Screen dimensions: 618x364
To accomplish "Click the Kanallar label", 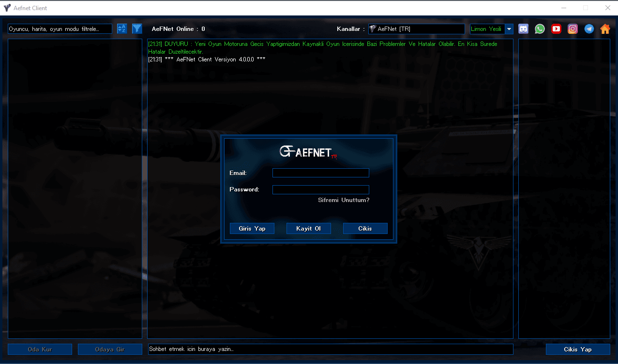I will click(x=351, y=29).
